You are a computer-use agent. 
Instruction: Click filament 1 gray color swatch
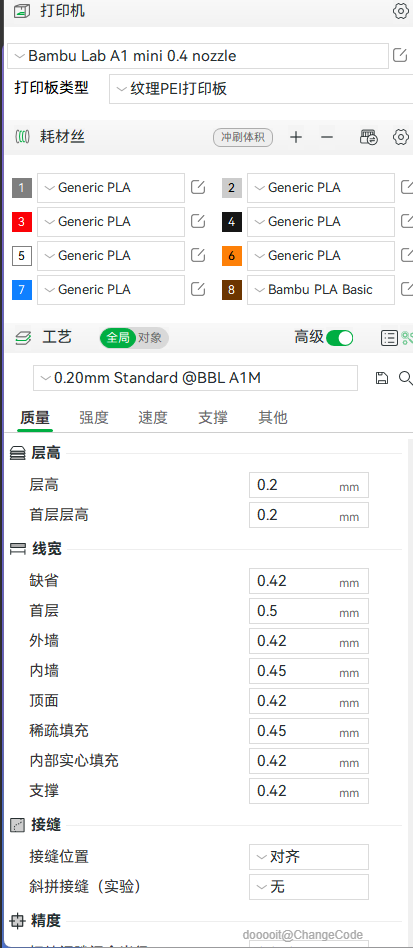pos(22,188)
